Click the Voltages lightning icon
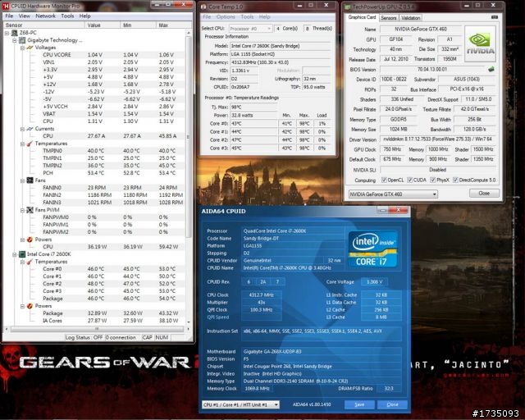 click(30, 48)
